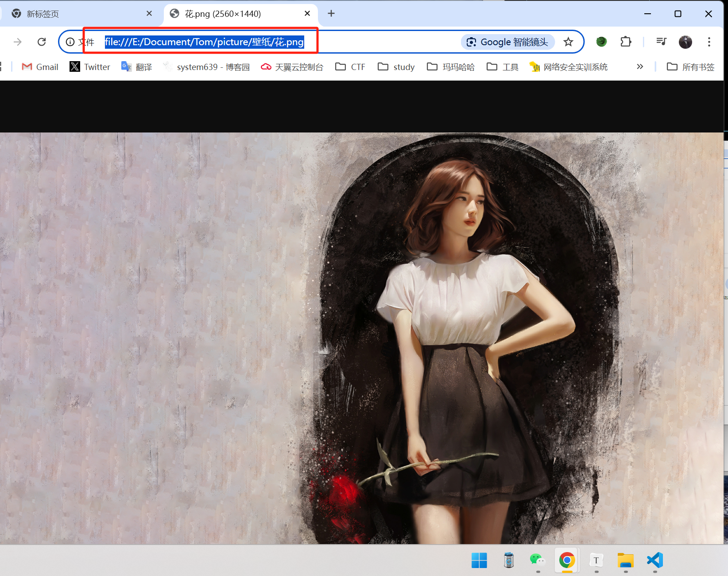Open Google 智能镜头 lens search
This screenshot has height=576, width=728.
point(508,42)
